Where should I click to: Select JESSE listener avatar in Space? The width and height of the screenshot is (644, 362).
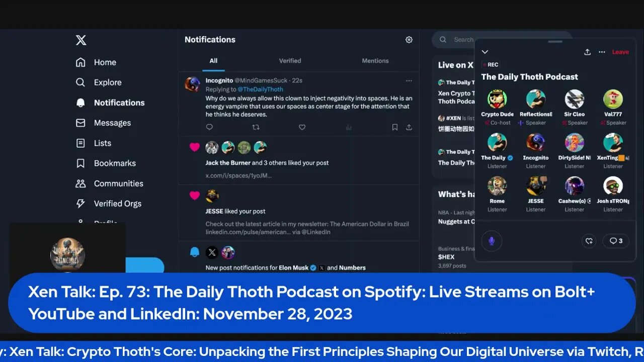pyautogui.click(x=536, y=186)
